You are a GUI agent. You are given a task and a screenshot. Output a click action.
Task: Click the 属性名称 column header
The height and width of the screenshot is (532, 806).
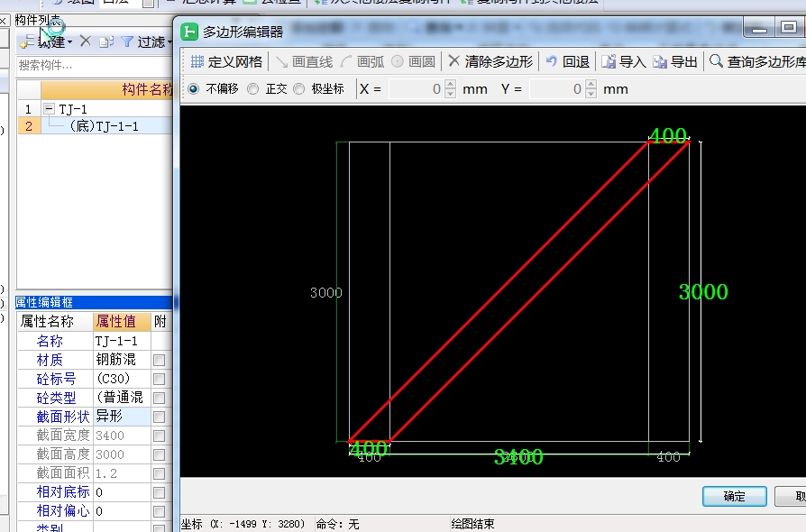click(54, 322)
